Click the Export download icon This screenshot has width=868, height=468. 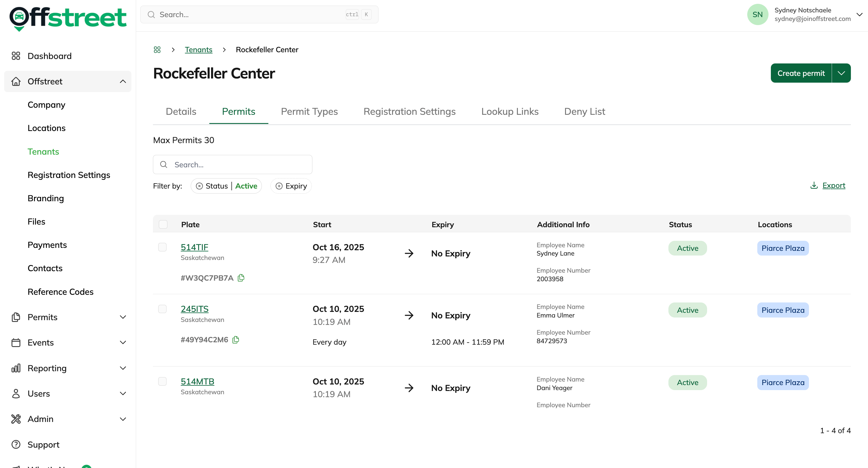pyautogui.click(x=814, y=185)
